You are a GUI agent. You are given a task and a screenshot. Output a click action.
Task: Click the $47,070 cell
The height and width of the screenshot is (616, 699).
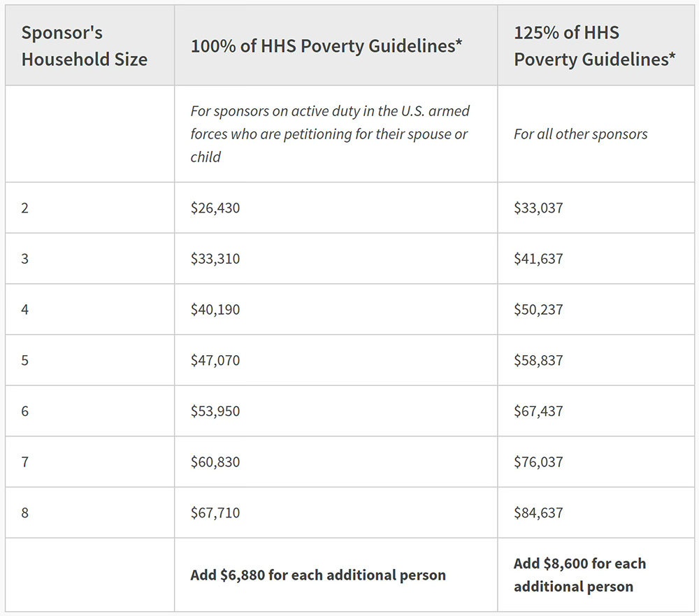pyautogui.click(x=215, y=361)
